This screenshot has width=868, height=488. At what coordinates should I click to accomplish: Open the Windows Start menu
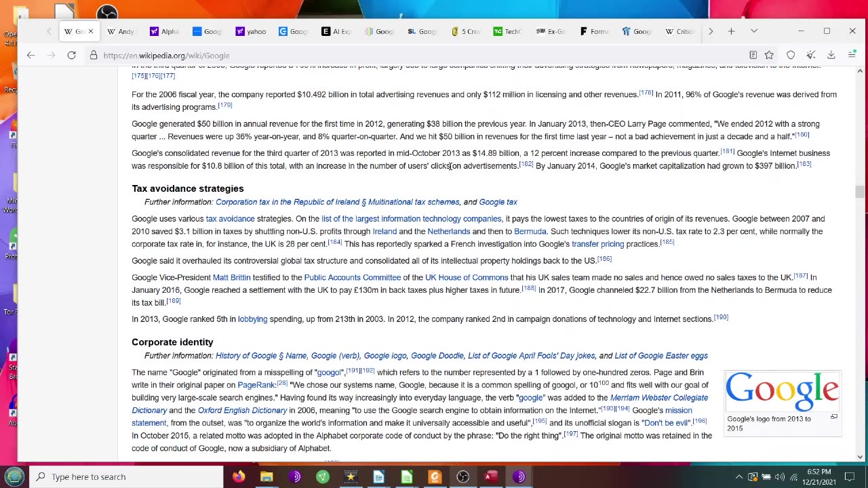(x=14, y=476)
